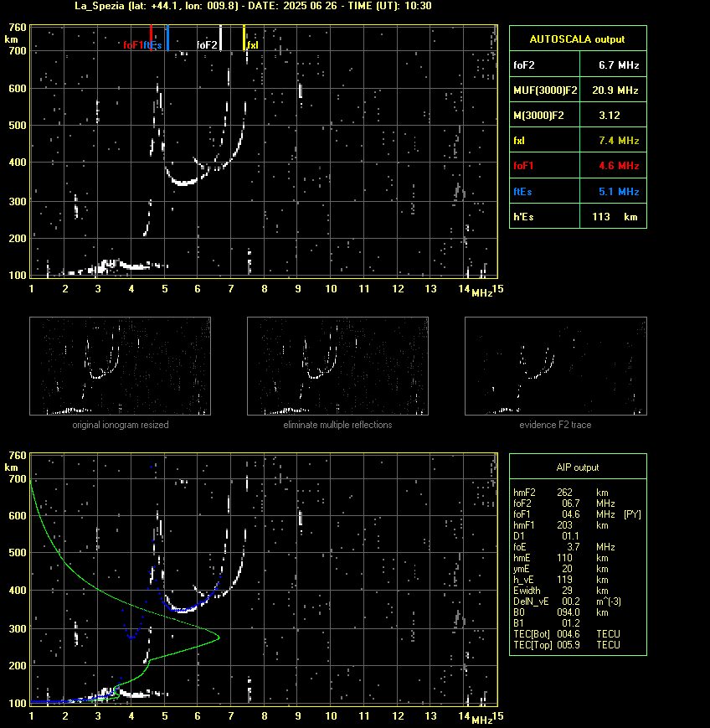This screenshot has height=728, width=710.
Task: Click the B0 094.0 km row
Action: click(562, 612)
